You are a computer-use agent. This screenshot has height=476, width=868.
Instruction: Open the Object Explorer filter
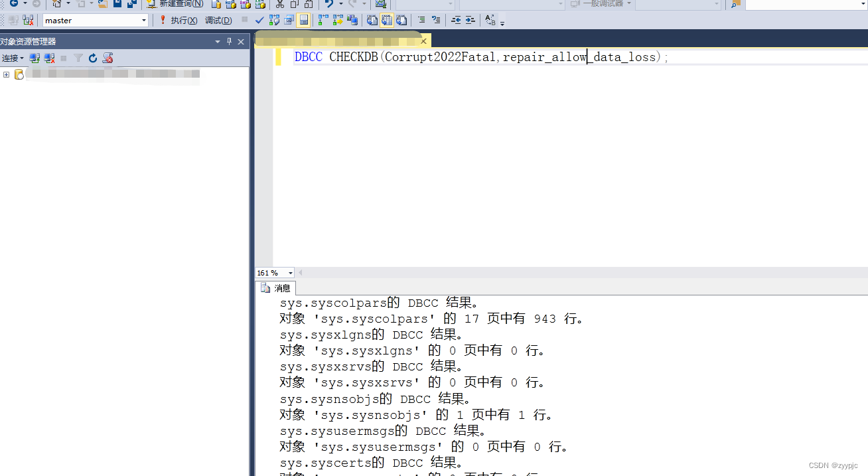pyautogui.click(x=78, y=58)
